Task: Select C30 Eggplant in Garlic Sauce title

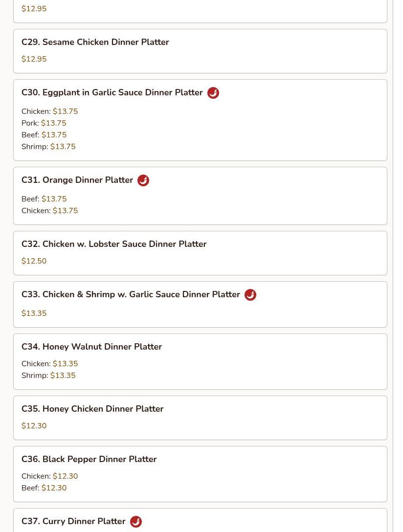Action: 112,92
